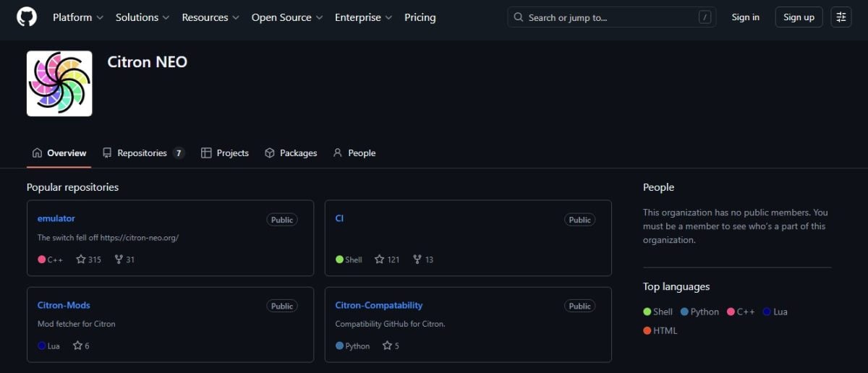The height and width of the screenshot is (373, 868).
Task: Switch to the Repositories tab
Action: [143, 153]
